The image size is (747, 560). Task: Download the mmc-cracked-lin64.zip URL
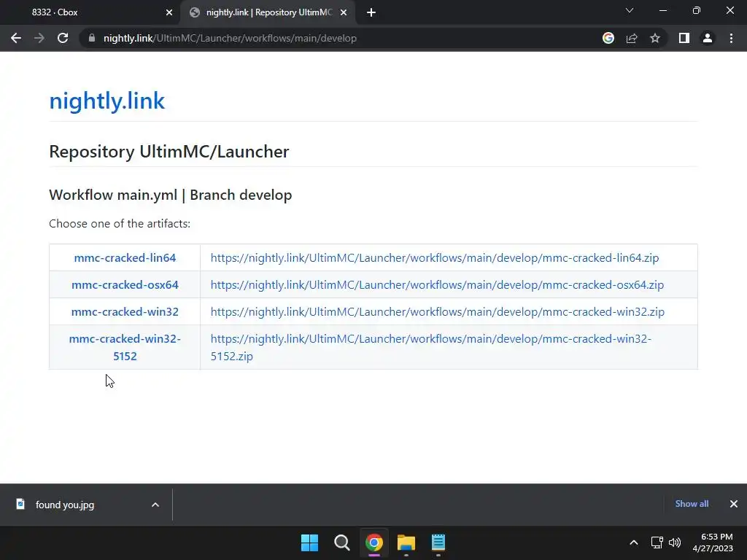coord(435,257)
